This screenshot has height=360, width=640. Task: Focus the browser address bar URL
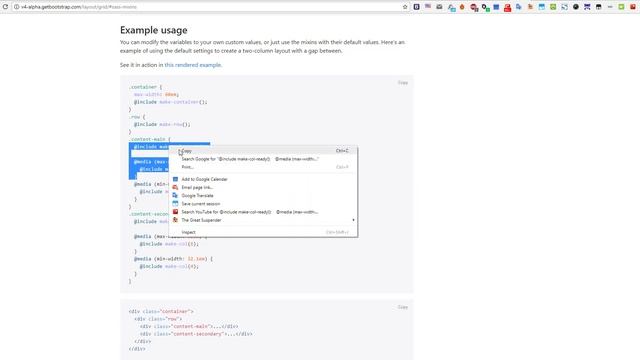[x=79, y=7]
